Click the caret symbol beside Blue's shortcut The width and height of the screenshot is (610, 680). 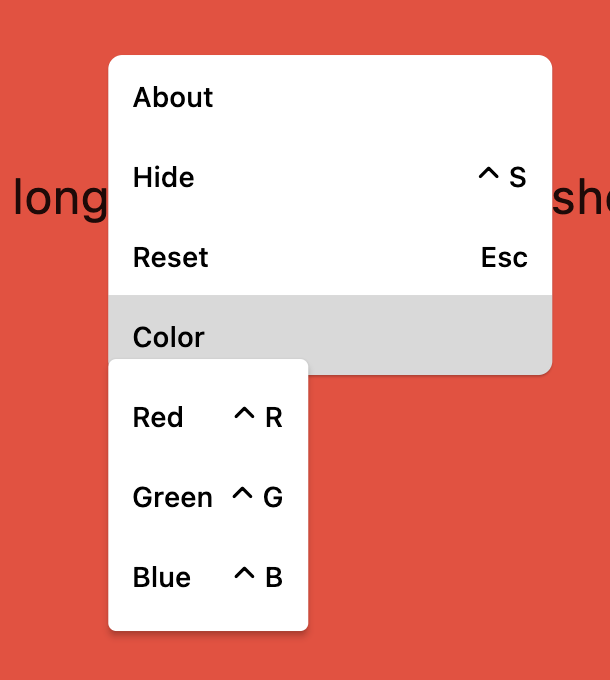[x=244, y=575]
